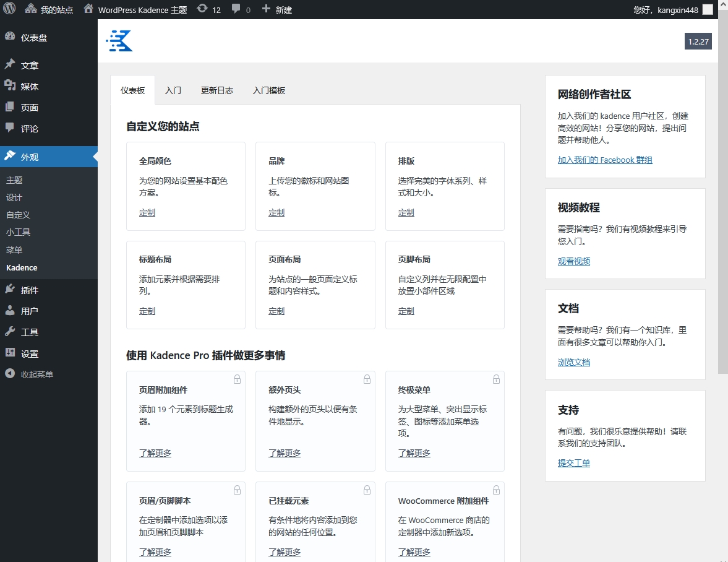This screenshot has height=562, width=728.
Task: Click the 用户 user icon
Action: (10, 310)
